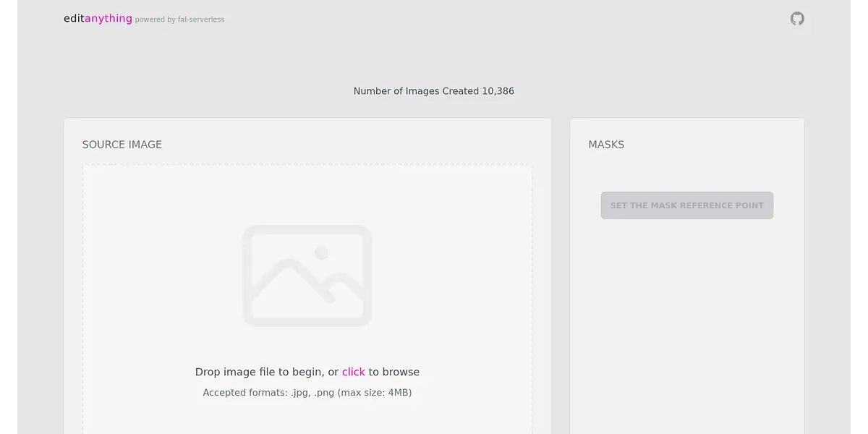
Task: Select the MASKS panel heading
Action: [606, 145]
